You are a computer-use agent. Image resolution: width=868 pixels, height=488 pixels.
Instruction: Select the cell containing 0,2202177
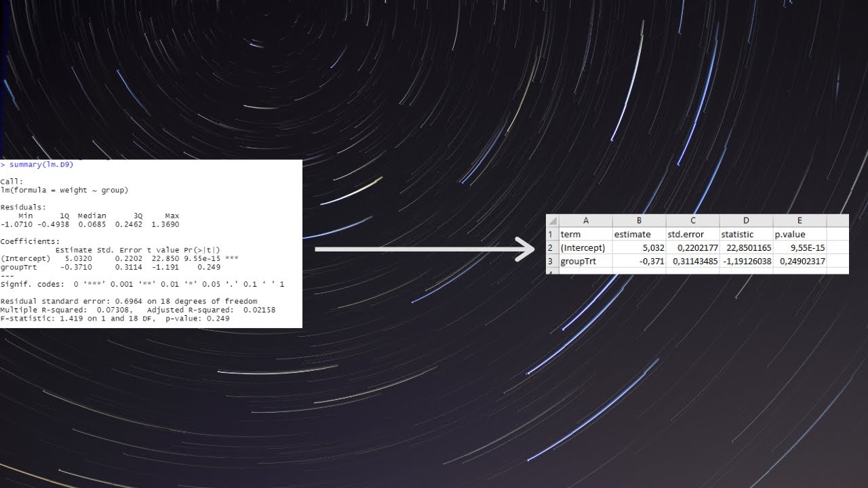692,247
